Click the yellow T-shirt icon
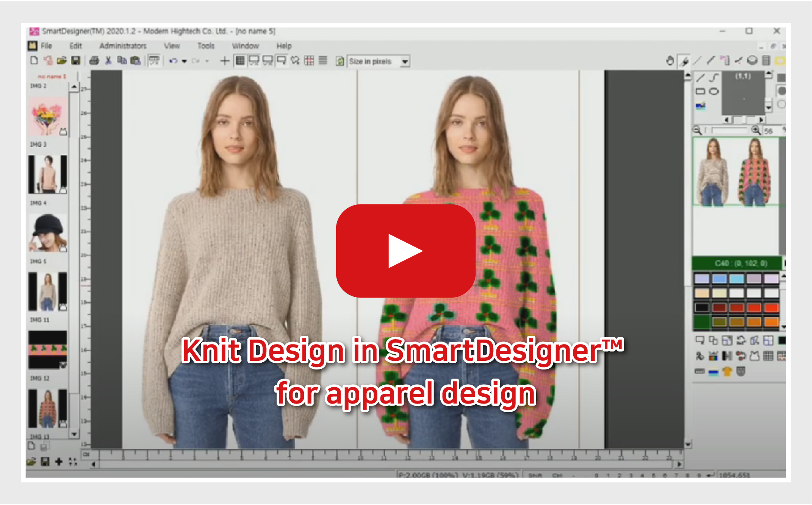The height and width of the screenshot is (505, 812). [x=727, y=372]
